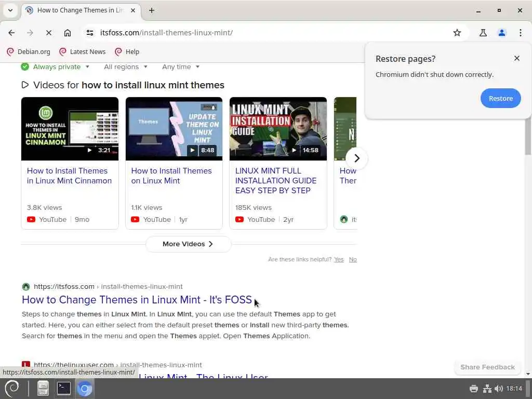Open the Debian applications menu
The width and height of the screenshot is (532, 399).
[x=12, y=389]
